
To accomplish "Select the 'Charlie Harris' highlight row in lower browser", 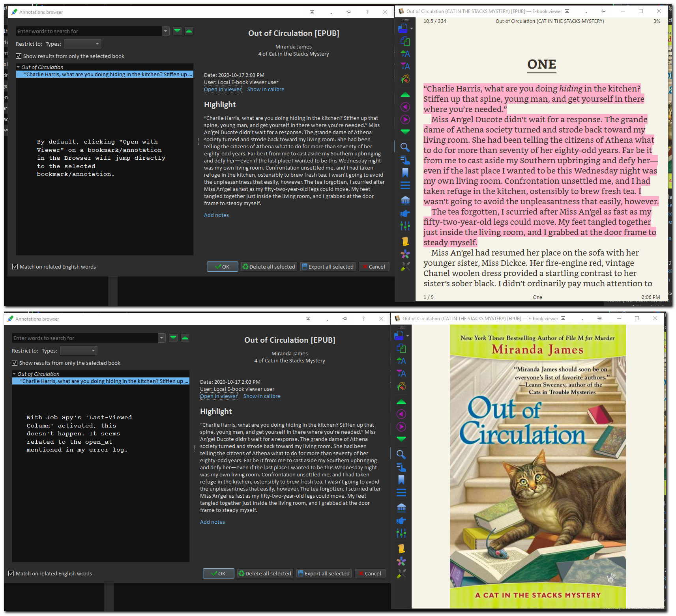I will pyautogui.click(x=101, y=381).
